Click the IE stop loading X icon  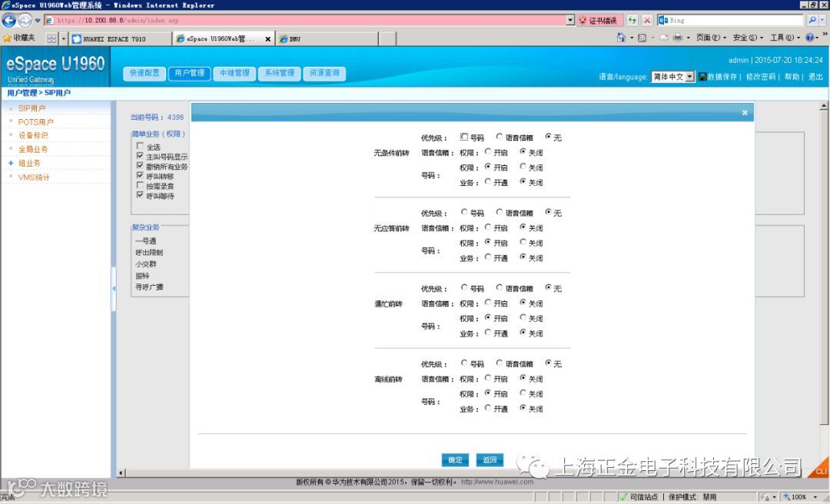[x=647, y=21]
